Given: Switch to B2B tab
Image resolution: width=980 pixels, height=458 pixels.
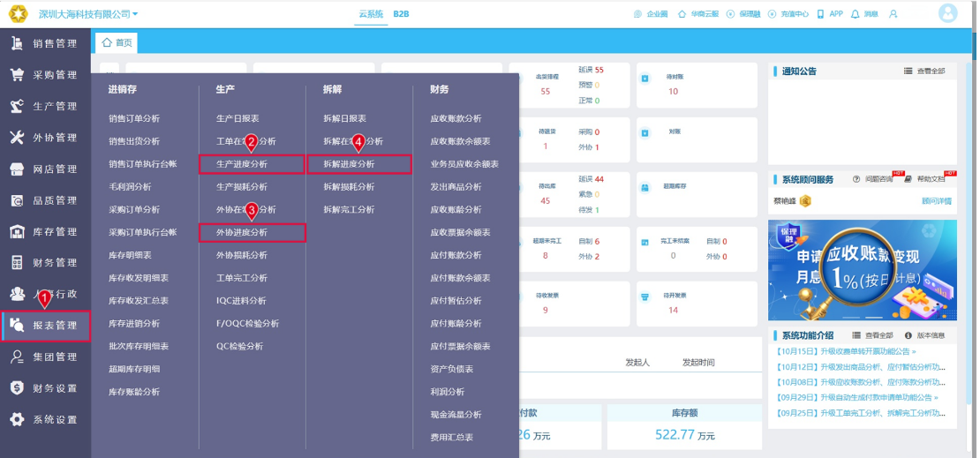Looking at the screenshot, I should [x=401, y=14].
